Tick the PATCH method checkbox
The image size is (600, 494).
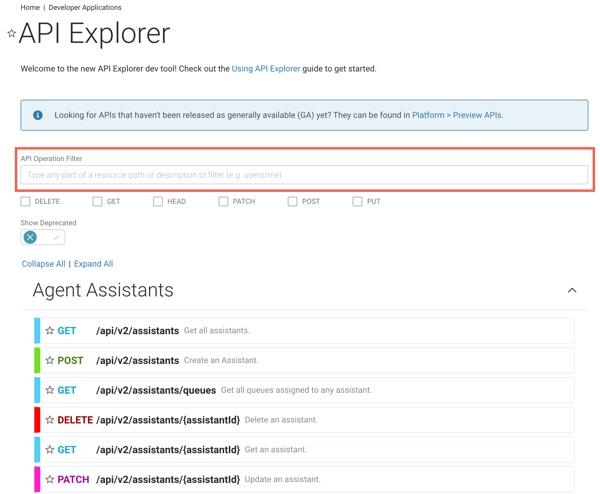click(224, 202)
